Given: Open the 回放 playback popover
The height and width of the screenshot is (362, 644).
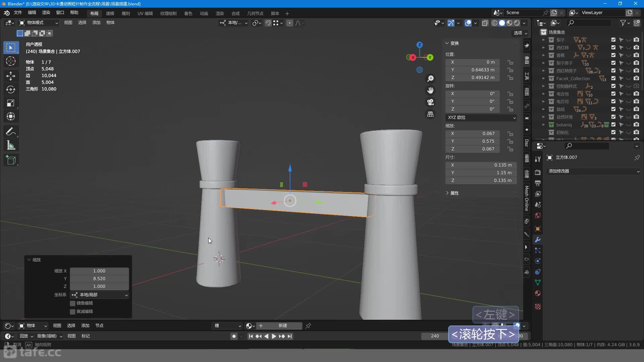Looking at the screenshot, I should pyautogui.click(x=26, y=336).
